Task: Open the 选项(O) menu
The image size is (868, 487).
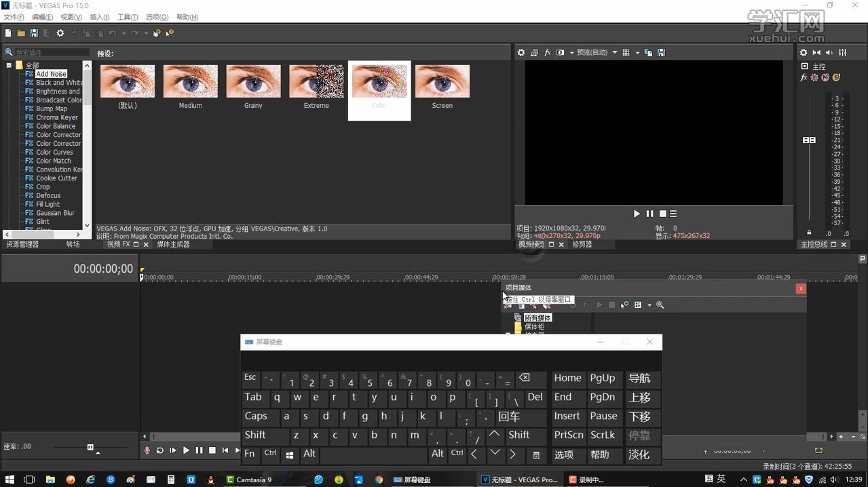Action: 157,17
